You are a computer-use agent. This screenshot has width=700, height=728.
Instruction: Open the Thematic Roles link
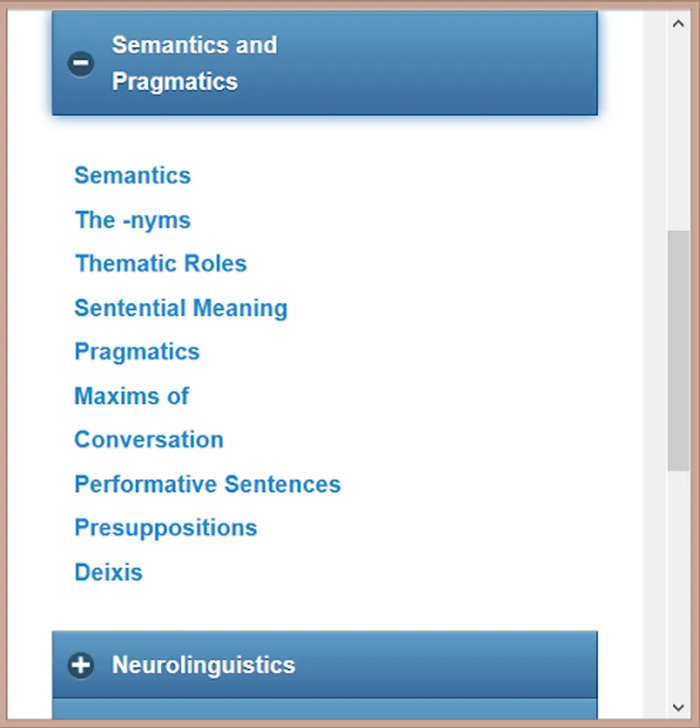(x=160, y=264)
